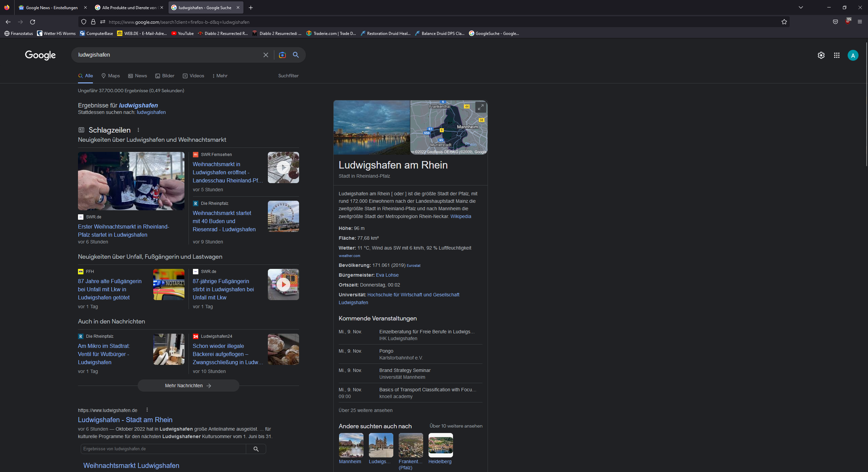Viewport: 868px width, 472px height.
Task: Open the Wikipedia link in knowledge panel
Action: (x=460, y=216)
